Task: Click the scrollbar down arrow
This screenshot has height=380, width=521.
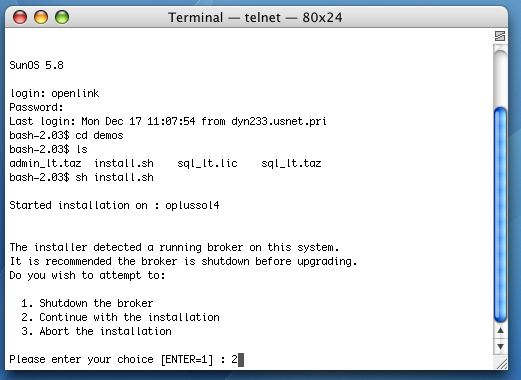Action: pyautogui.click(x=500, y=347)
